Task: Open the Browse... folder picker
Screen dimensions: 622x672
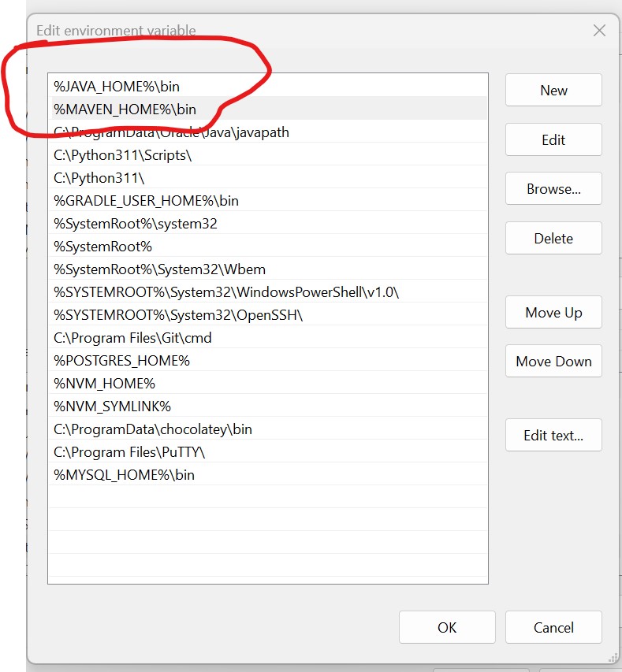Action: click(553, 189)
